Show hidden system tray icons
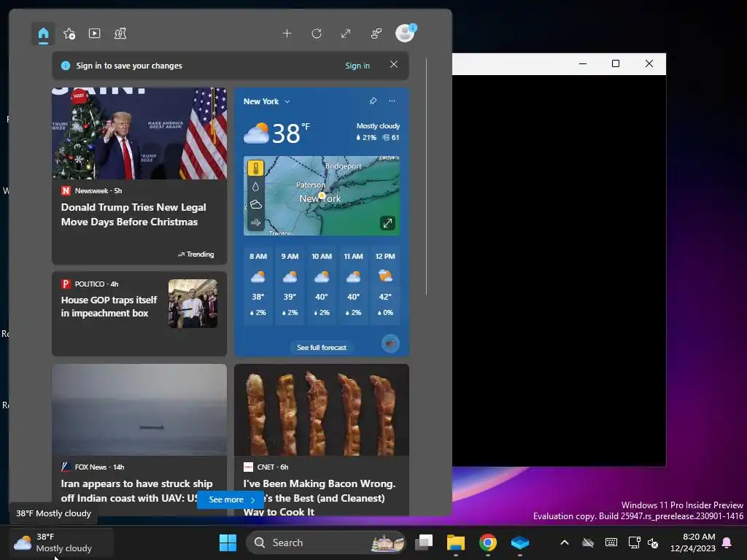The image size is (747, 560). tap(565, 542)
